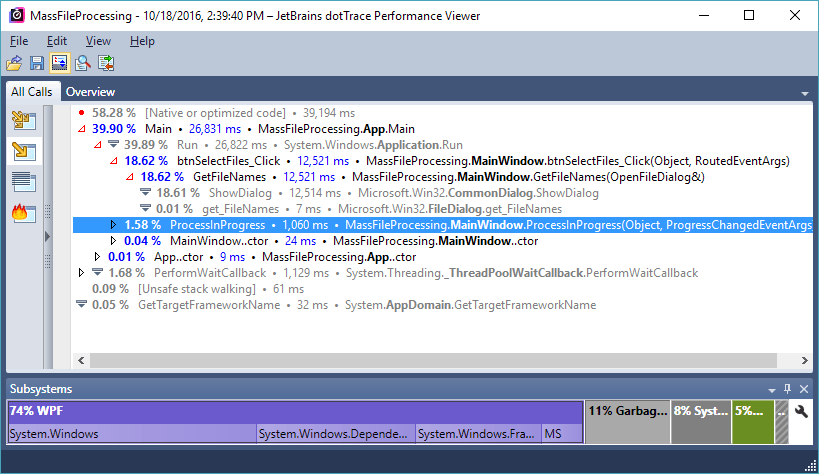This screenshot has height=474, width=819.
Task: Select the 8% System subsystem bar
Action: coord(700,422)
